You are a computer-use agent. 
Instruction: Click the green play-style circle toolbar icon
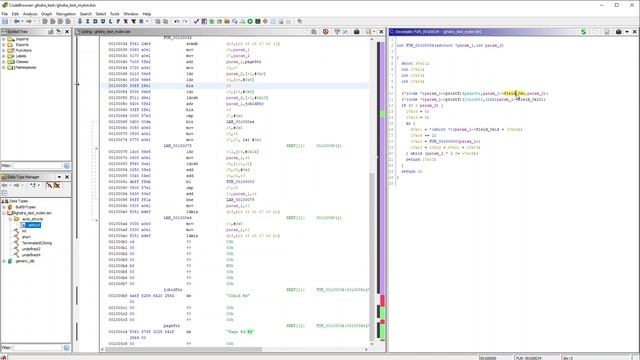[250, 21]
